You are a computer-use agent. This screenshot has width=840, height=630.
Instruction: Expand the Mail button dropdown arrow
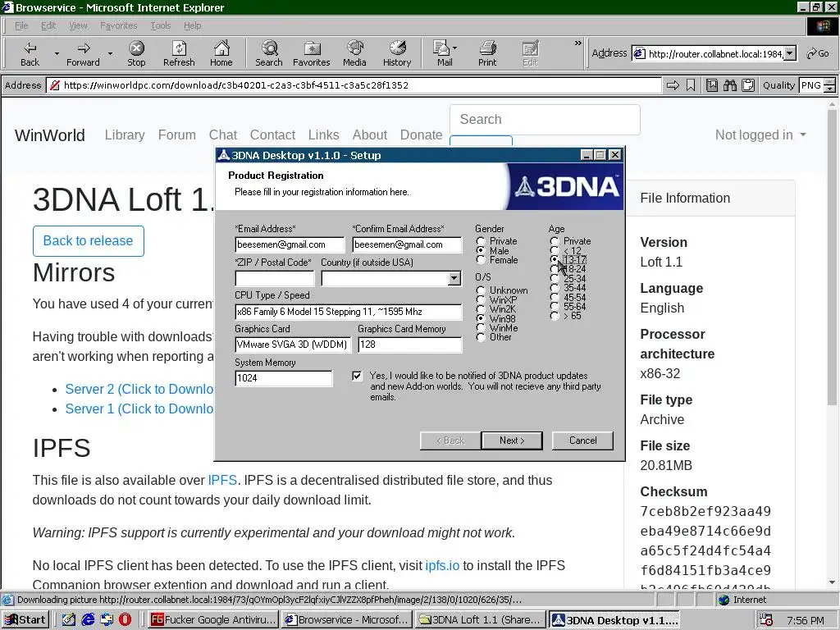[x=454, y=48]
